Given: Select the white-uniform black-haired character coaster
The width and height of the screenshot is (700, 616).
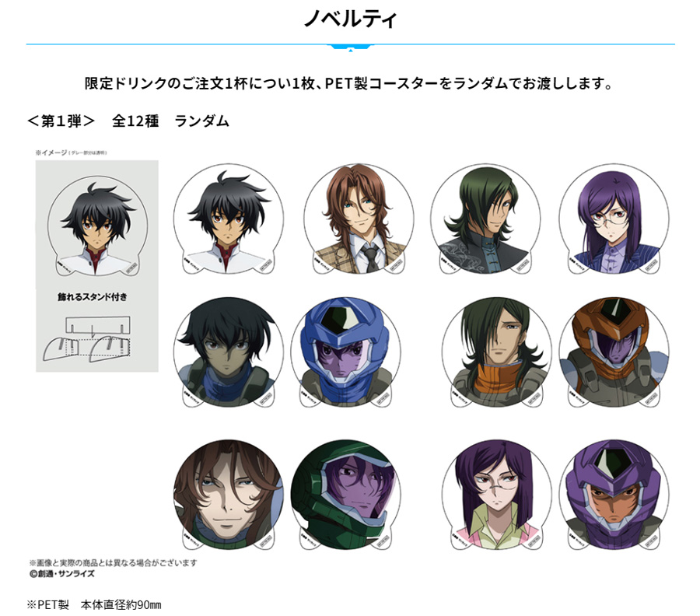Looking at the screenshot, I should coord(228,219).
